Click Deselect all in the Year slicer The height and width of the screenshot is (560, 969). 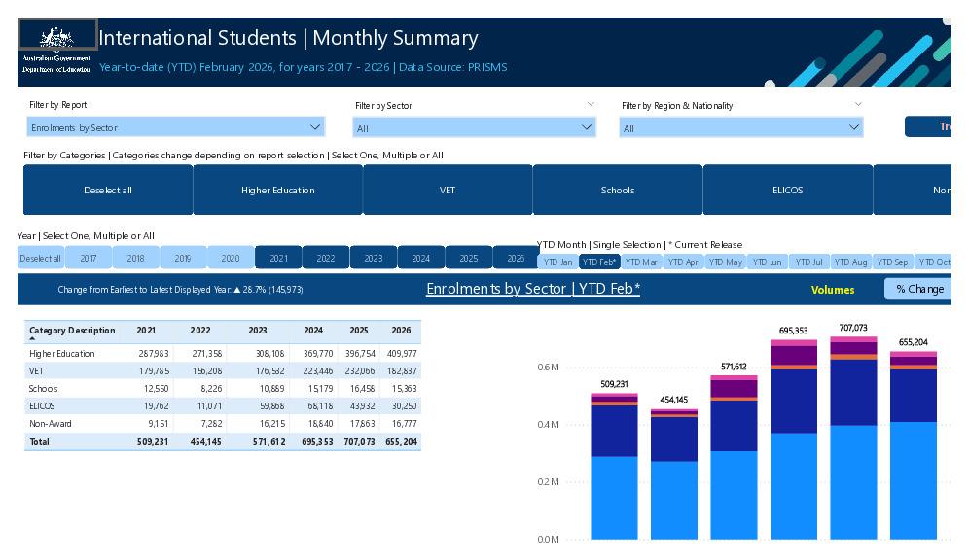click(40, 258)
